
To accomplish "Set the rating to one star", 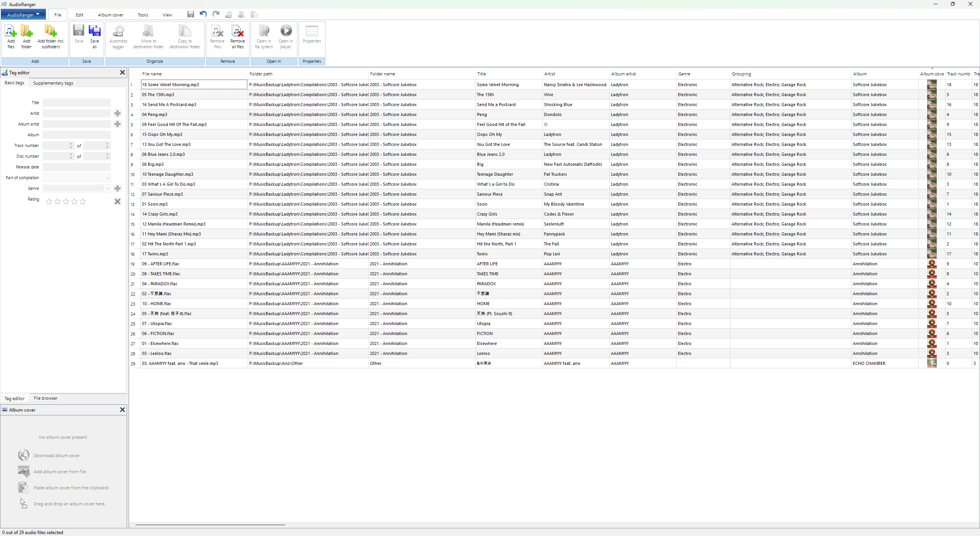I will [x=49, y=201].
